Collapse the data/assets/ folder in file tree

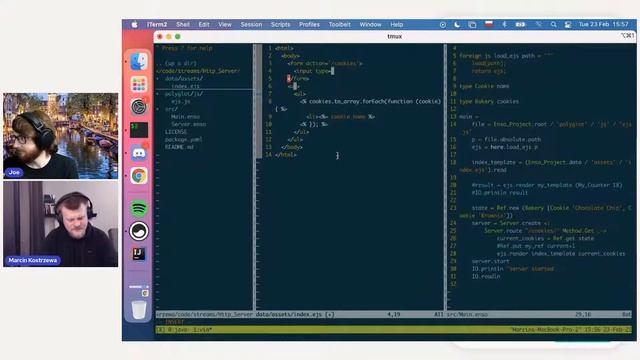(184, 78)
